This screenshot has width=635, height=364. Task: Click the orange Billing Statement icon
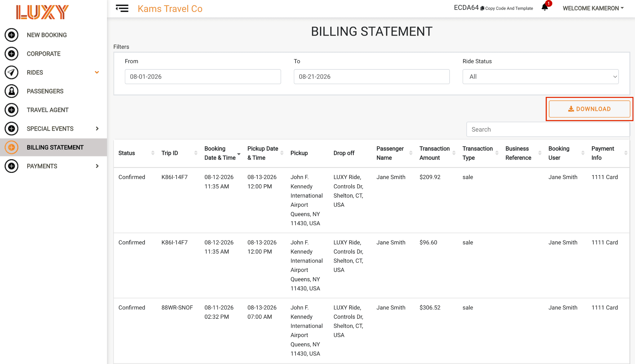pyautogui.click(x=11, y=147)
